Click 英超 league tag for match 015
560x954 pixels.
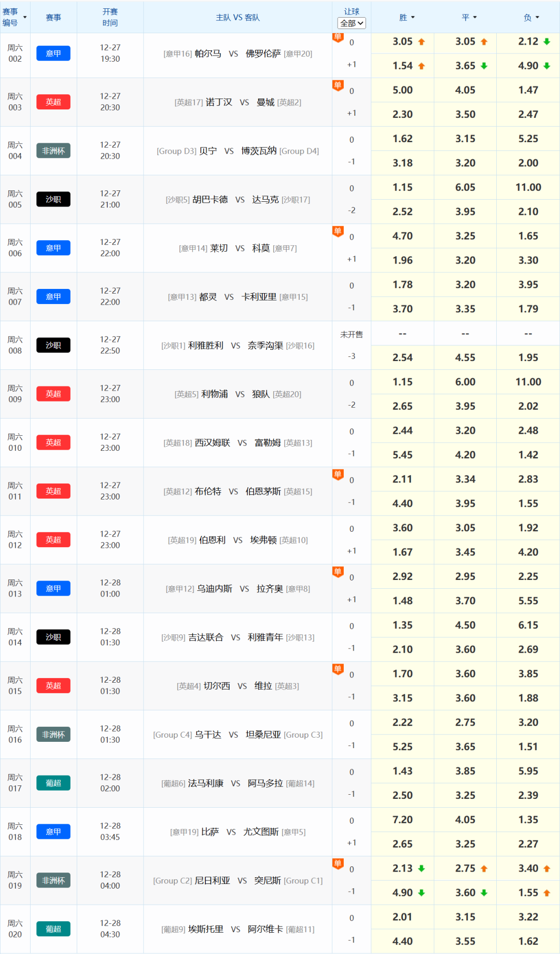point(53,686)
